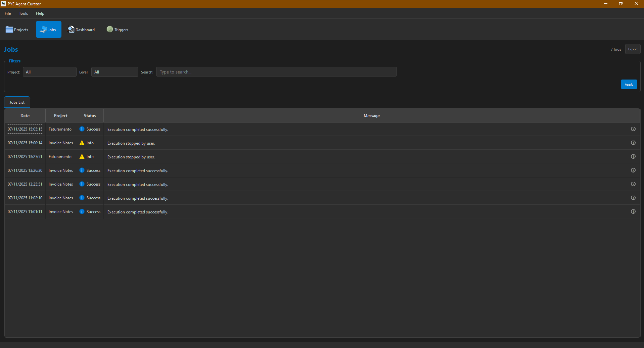Open the Project filter dropdown
The width and height of the screenshot is (644, 348).
click(49, 71)
